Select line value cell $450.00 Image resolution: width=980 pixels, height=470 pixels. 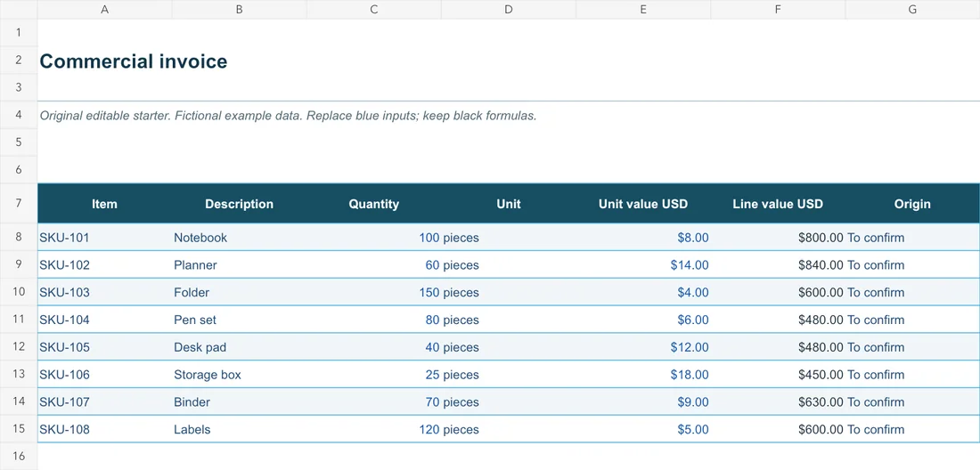(x=778, y=375)
